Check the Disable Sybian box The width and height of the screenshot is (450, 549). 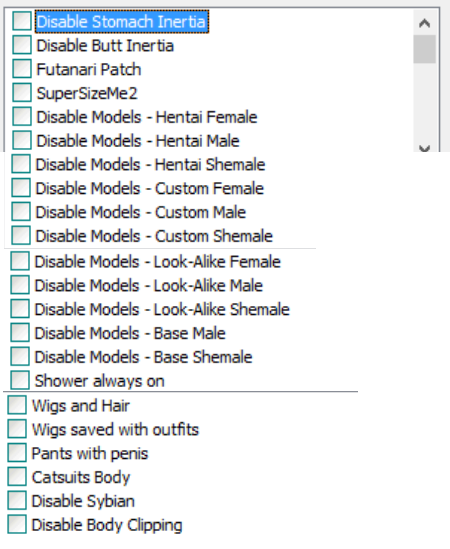tap(17, 500)
